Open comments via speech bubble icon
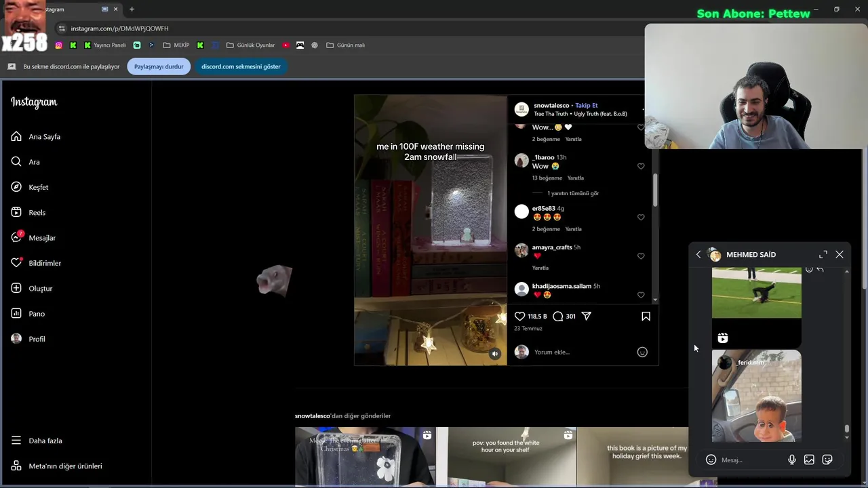 tap(557, 317)
